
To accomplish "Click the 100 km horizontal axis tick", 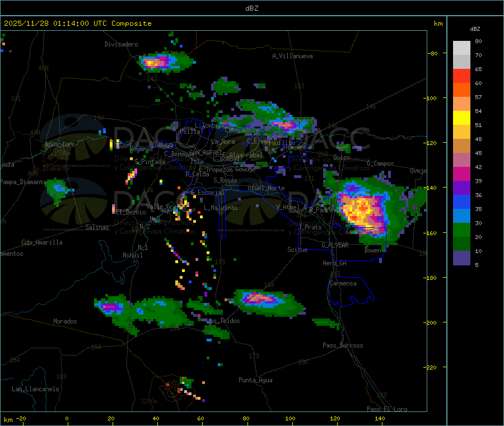I will coord(290,418).
